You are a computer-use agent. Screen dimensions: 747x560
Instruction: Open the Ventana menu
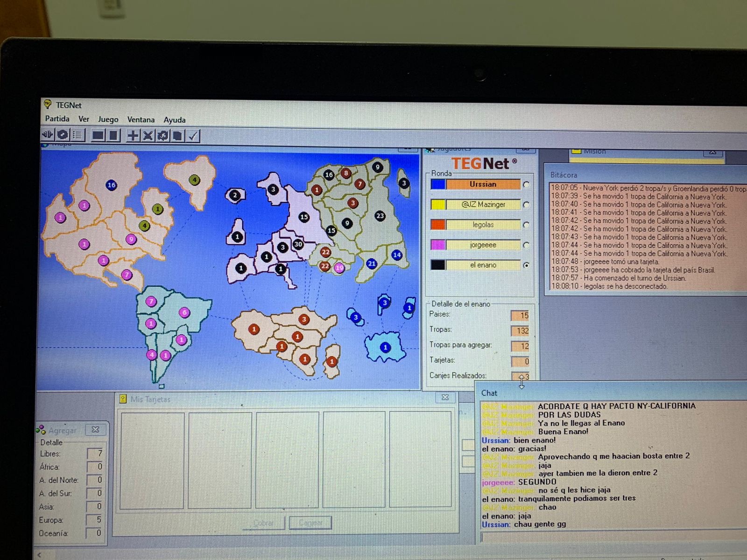[141, 119]
